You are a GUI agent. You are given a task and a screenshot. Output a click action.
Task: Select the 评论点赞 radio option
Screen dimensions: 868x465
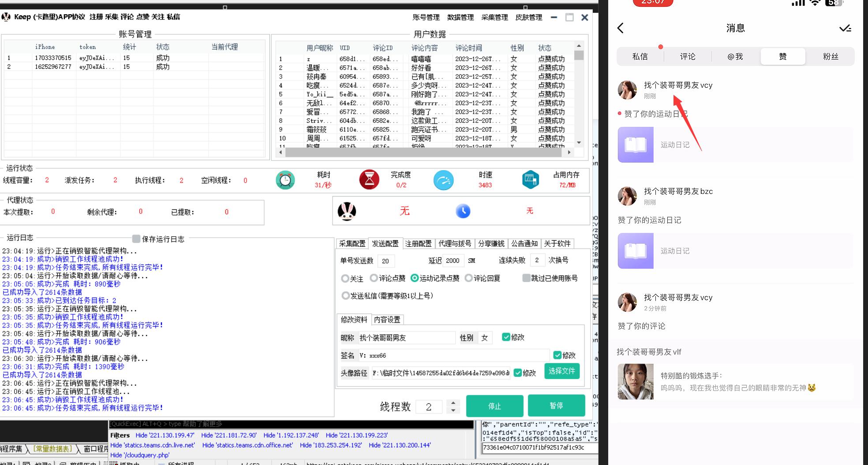coord(374,278)
